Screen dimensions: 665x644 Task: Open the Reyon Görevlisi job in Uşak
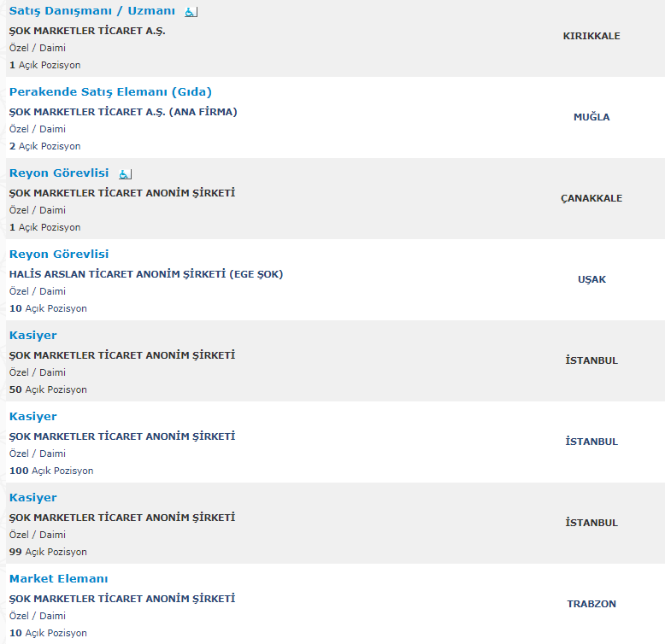coord(59,254)
